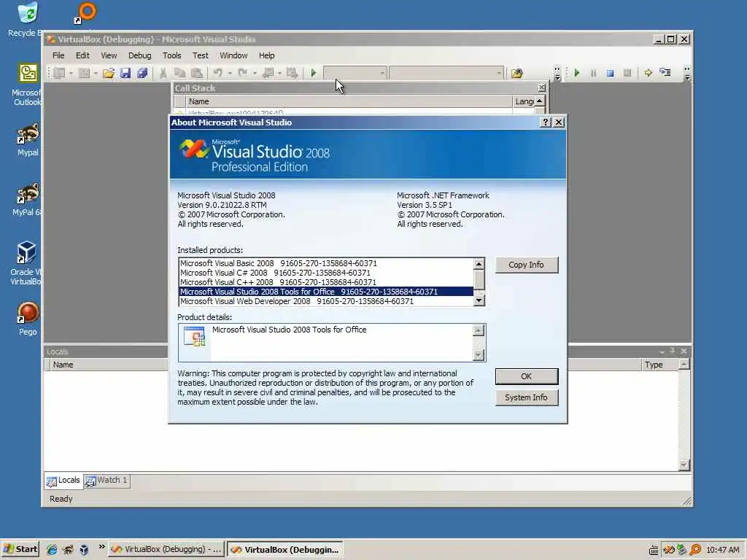Screen dimensions: 747x560
Task: Open the View menu
Action: coord(109,55)
